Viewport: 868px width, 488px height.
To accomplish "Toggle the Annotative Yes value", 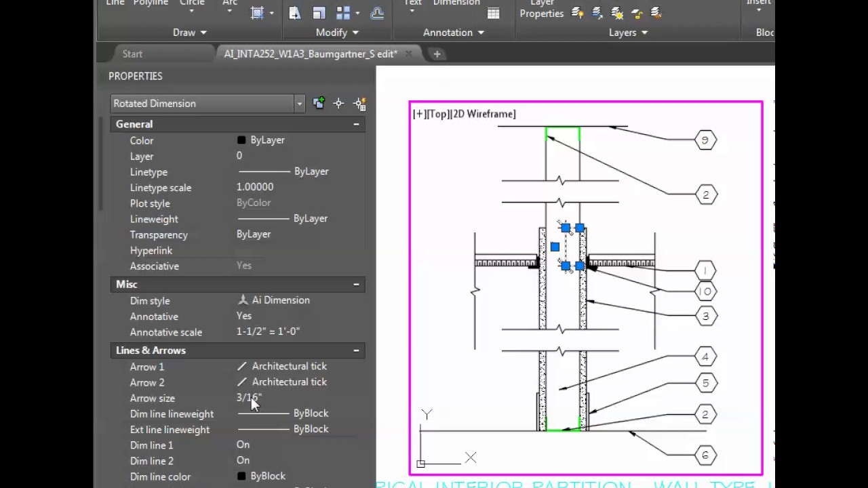I will (x=244, y=317).
